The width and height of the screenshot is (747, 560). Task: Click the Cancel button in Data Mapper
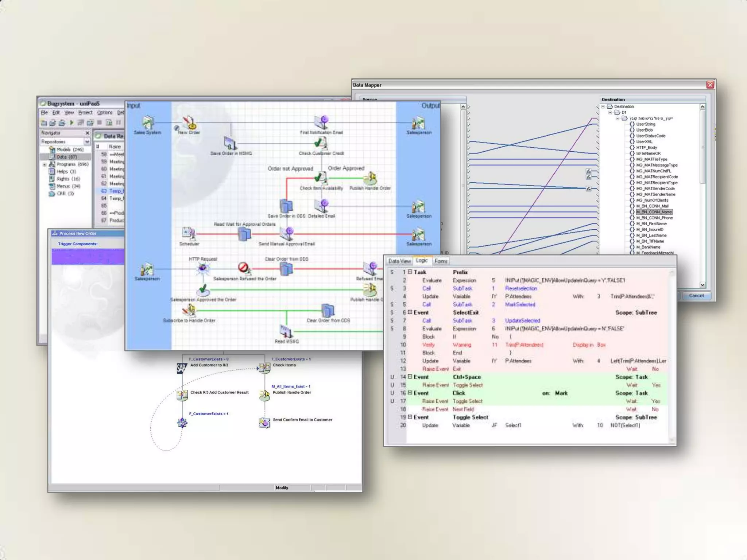[696, 296]
